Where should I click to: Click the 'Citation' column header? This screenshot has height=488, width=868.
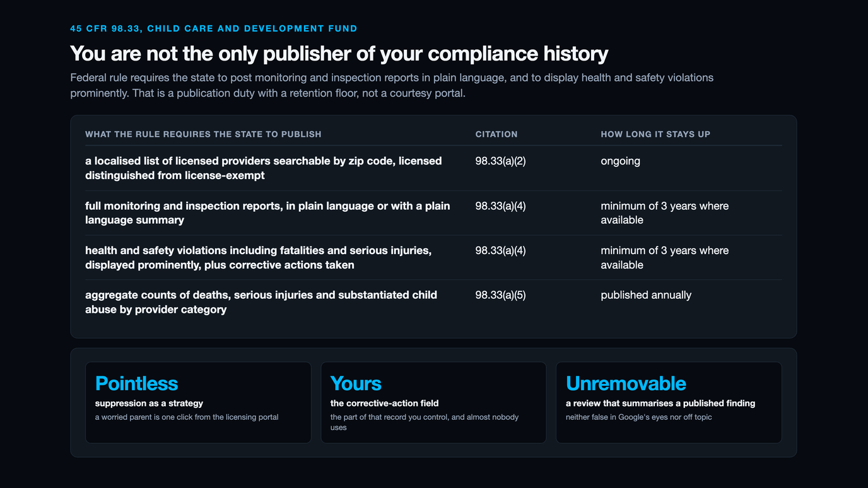[496, 134]
